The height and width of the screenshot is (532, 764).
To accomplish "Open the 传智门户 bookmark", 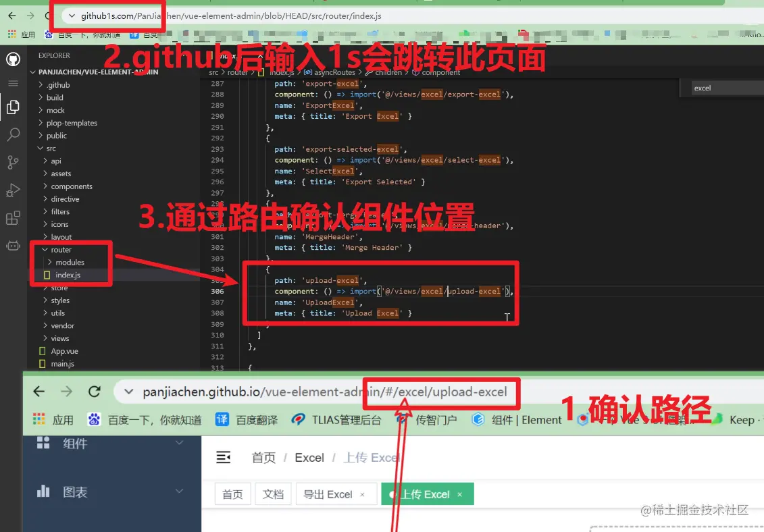I will pyautogui.click(x=426, y=419).
